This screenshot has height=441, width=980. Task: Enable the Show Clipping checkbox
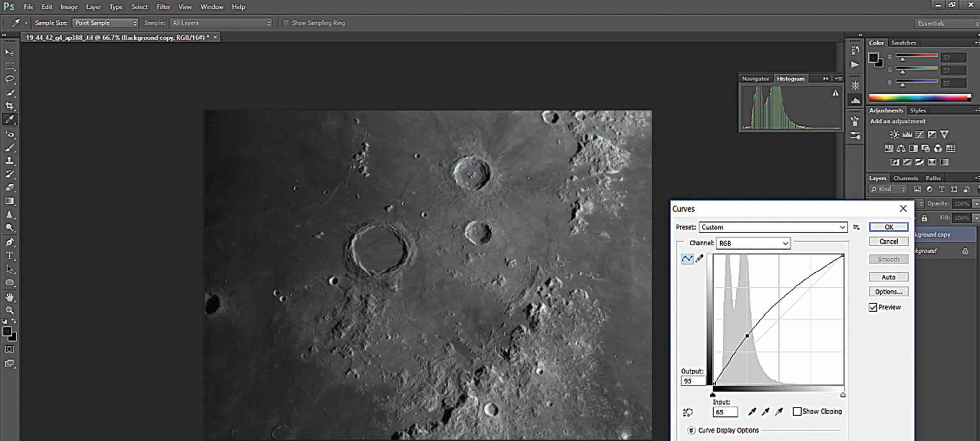tap(797, 411)
